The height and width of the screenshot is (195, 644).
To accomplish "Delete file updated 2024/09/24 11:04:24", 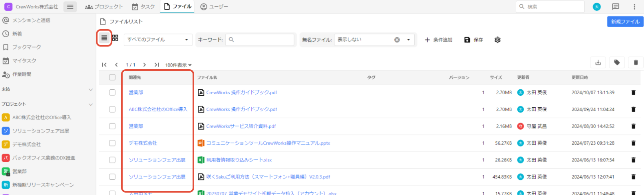I will pos(633,109).
